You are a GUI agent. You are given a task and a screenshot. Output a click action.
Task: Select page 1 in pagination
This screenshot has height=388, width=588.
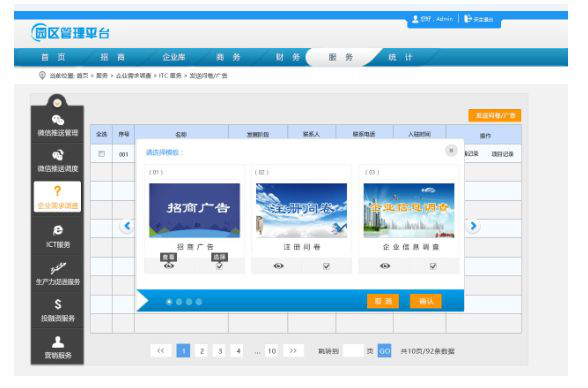183,351
